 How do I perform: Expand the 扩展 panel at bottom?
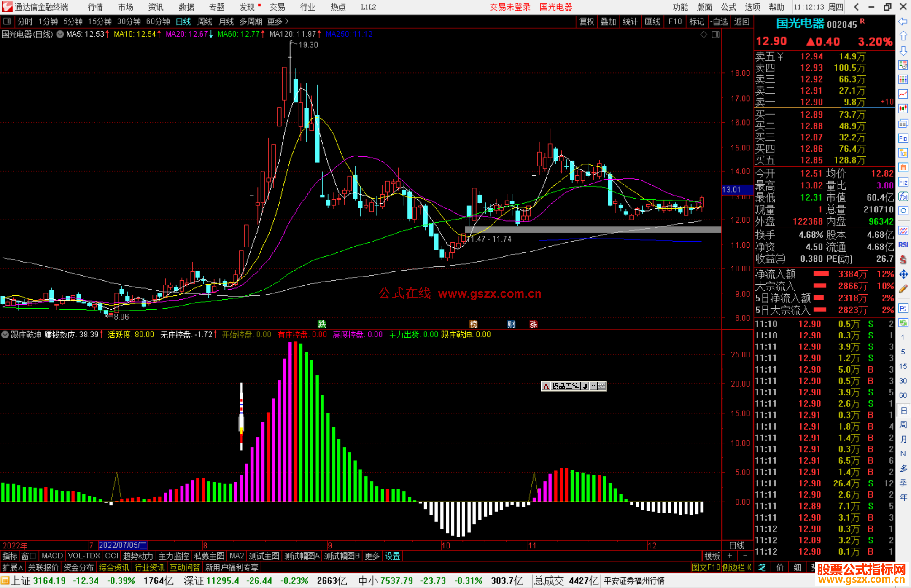(12, 567)
